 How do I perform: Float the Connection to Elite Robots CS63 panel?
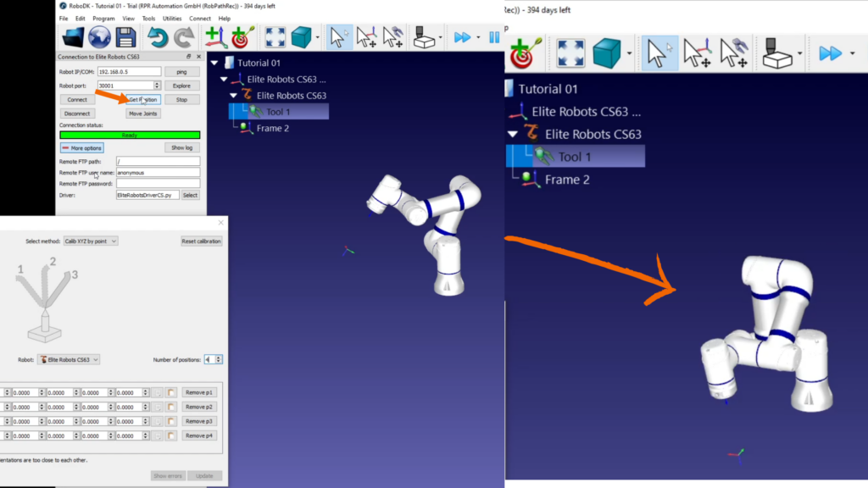pyautogui.click(x=189, y=57)
